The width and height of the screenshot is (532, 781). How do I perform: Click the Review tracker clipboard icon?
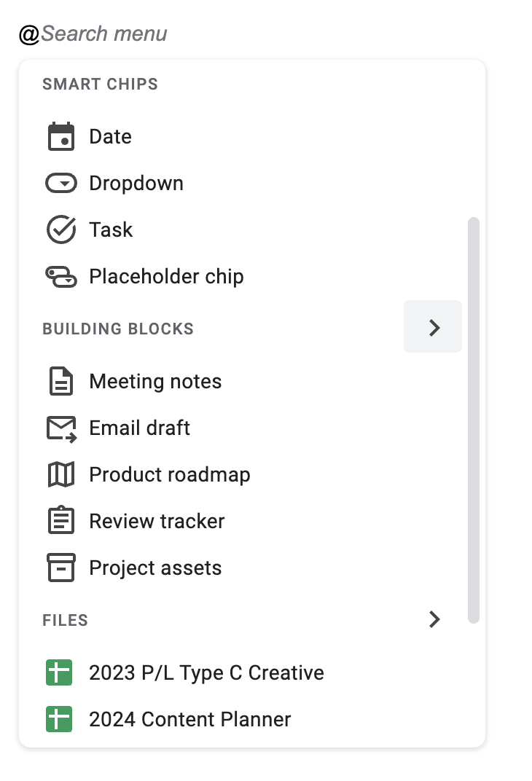tap(61, 522)
